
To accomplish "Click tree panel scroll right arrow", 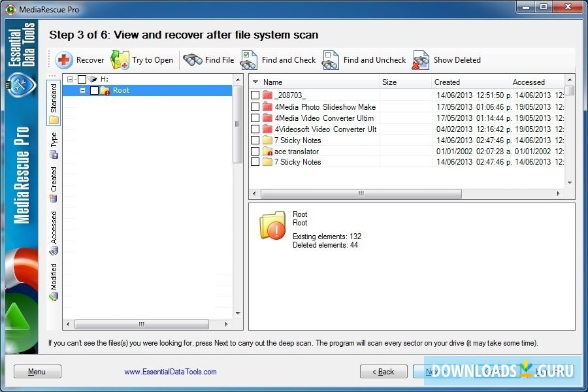I will [227, 324].
